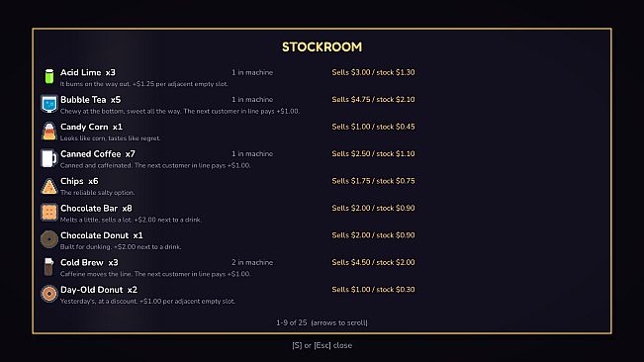Select the Chocolate Bar x8 entry
The height and width of the screenshot is (362, 644).
96,208
